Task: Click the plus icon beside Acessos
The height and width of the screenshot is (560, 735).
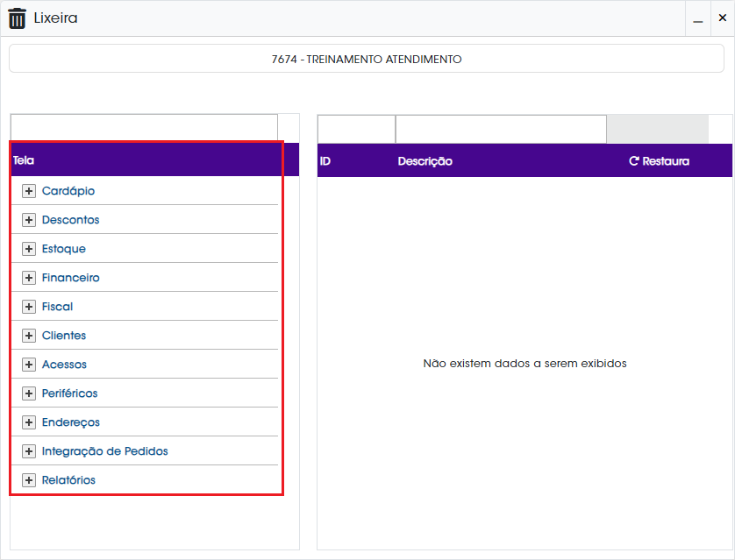Action: tap(29, 365)
